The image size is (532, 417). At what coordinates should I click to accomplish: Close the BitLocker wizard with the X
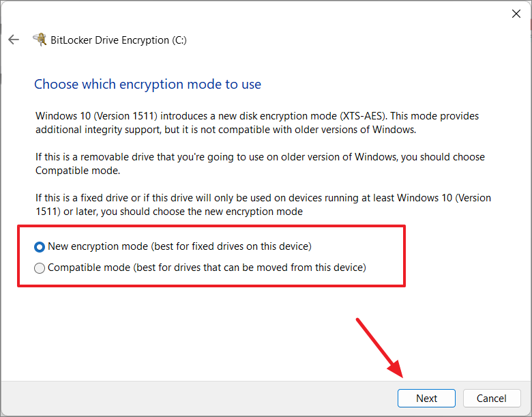click(516, 14)
